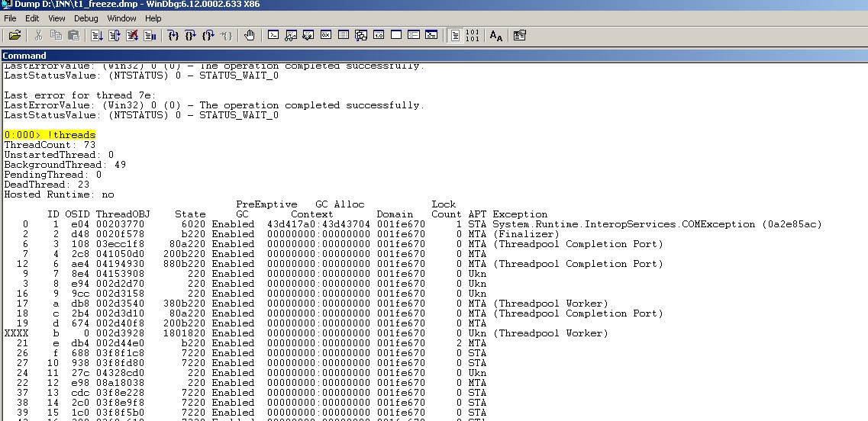Click 'Last error for thread 7e:' line

point(79,95)
